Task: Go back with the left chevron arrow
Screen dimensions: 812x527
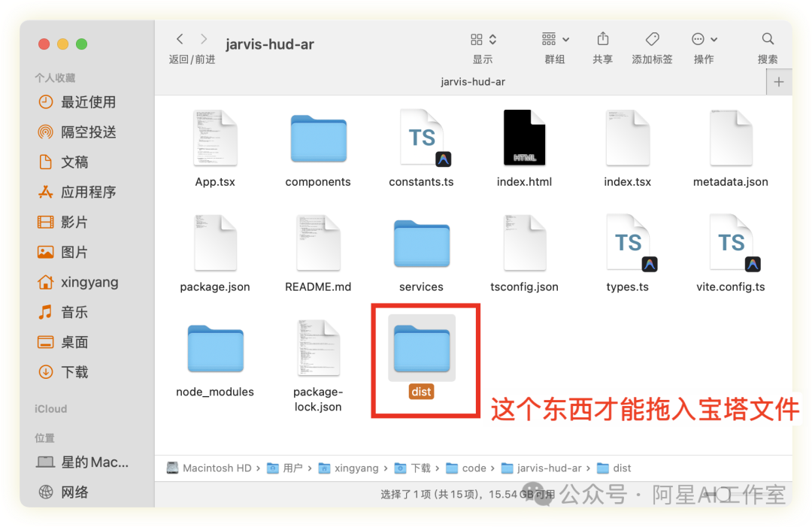Action: (x=180, y=39)
